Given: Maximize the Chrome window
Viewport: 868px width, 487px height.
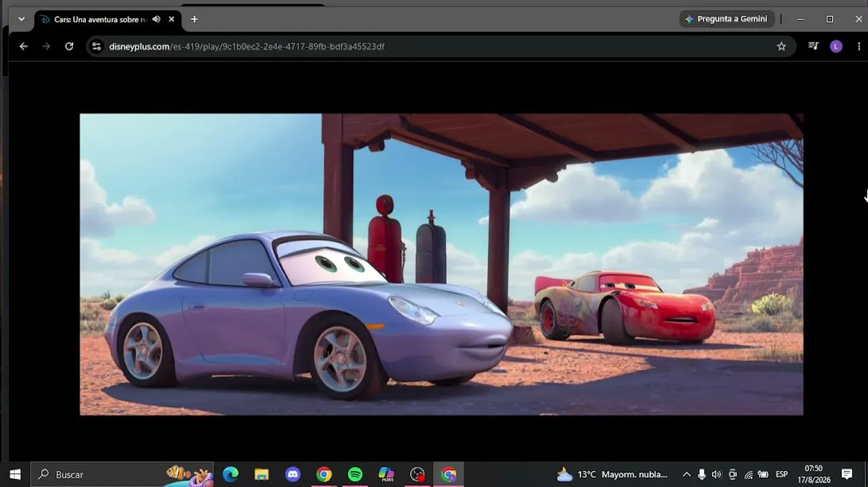Looking at the screenshot, I should [x=829, y=19].
